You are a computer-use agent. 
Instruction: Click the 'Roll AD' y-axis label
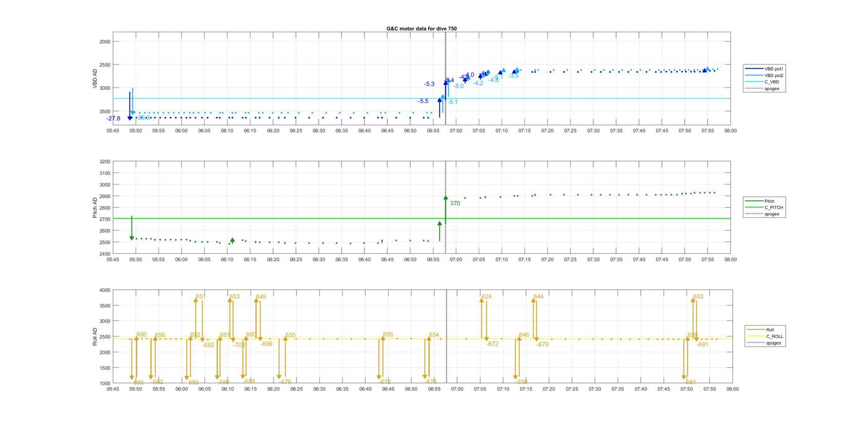(x=95, y=336)
